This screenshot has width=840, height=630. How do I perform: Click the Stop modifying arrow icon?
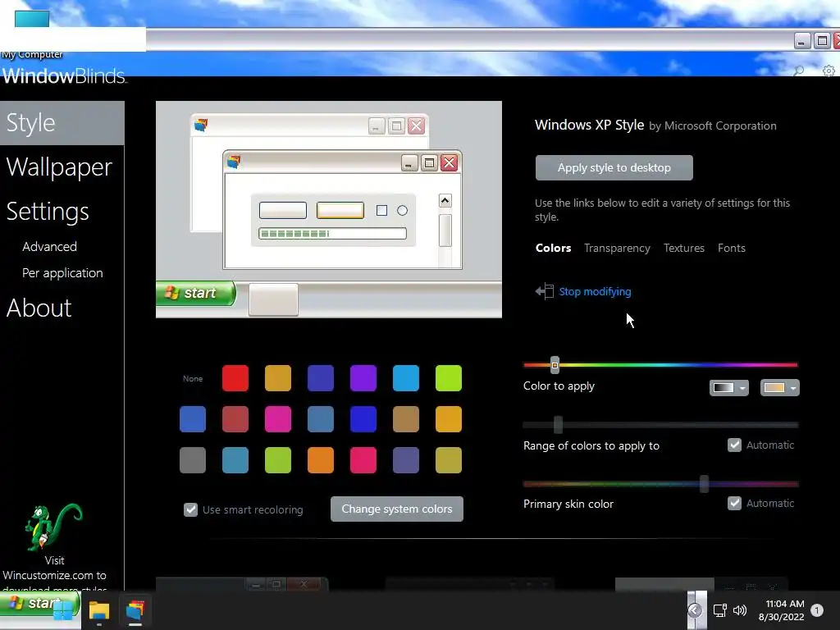click(x=545, y=291)
